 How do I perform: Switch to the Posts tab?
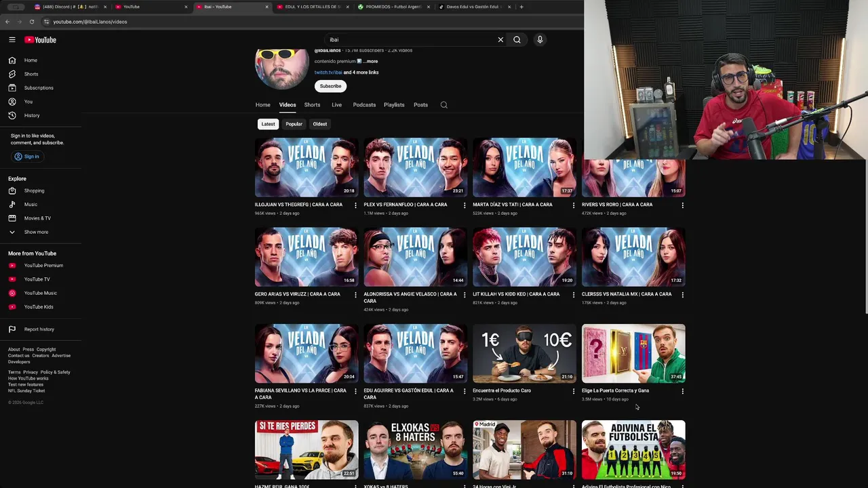coord(420,105)
